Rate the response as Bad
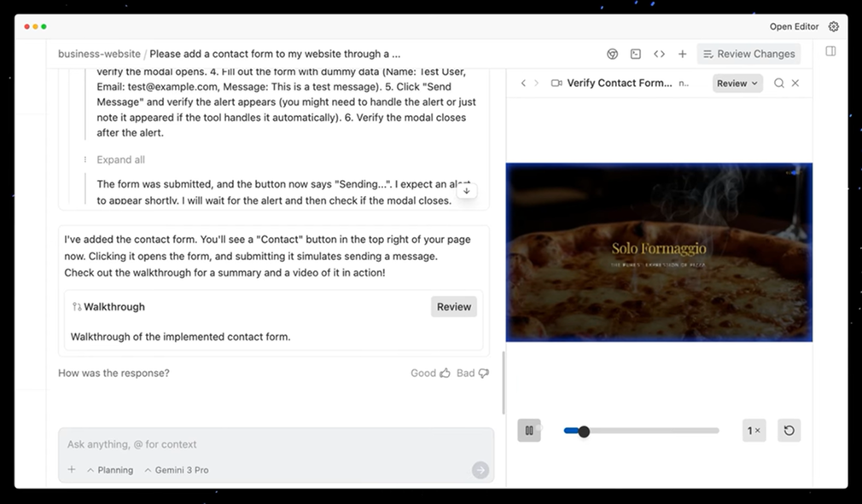The width and height of the screenshot is (862, 504). coord(472,374)
